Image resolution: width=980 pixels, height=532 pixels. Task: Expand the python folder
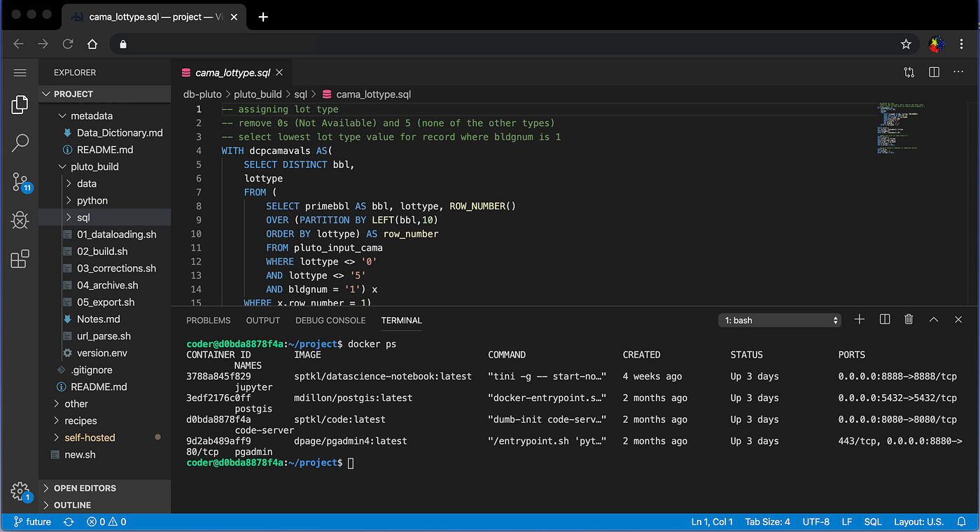click(x=92, y=200)
